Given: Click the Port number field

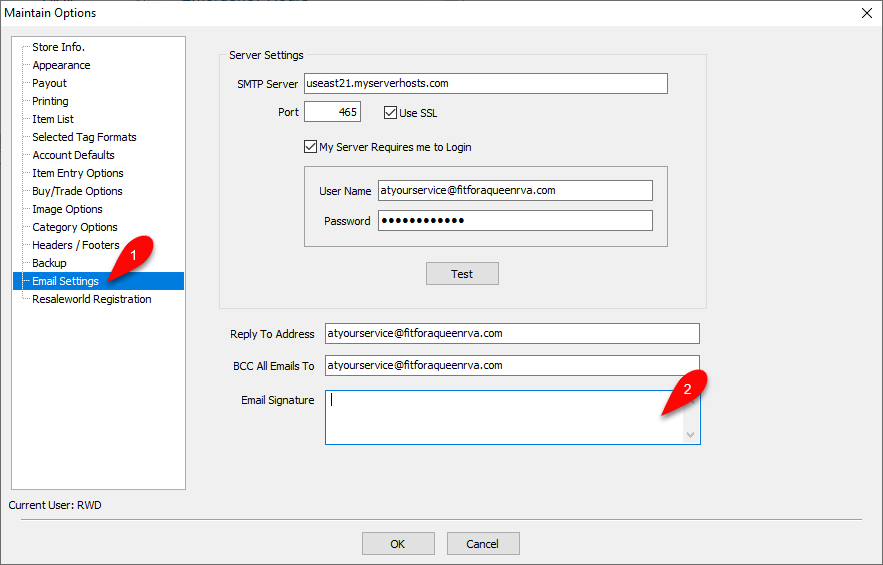Looking at the screenshot, I should pos(332,112).
